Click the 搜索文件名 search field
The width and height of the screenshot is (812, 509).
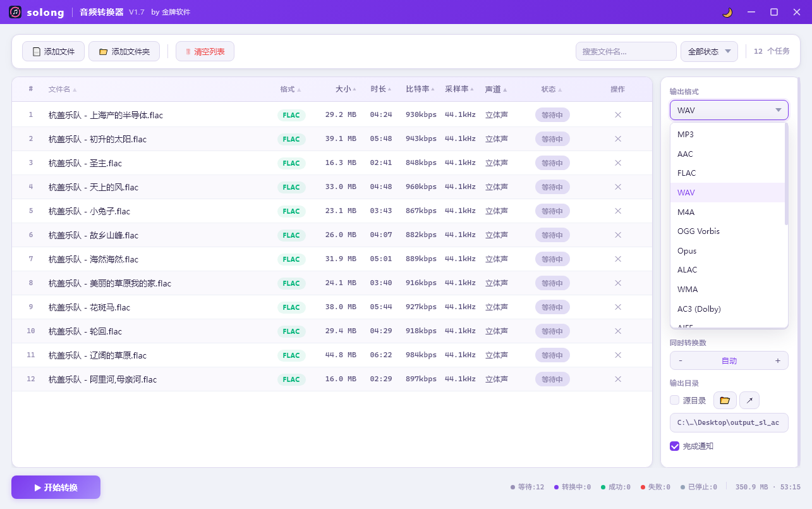626,51
